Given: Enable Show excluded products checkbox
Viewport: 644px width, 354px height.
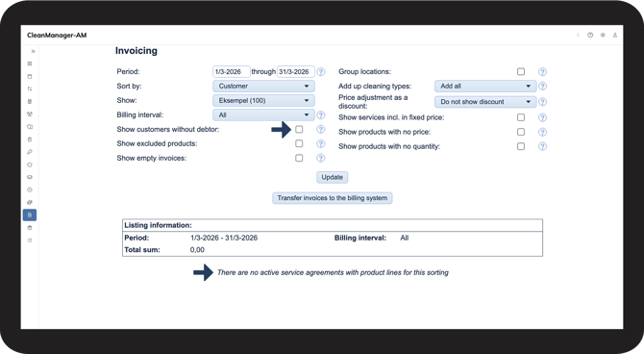Looking at the screenshot, I should [299, 143].
